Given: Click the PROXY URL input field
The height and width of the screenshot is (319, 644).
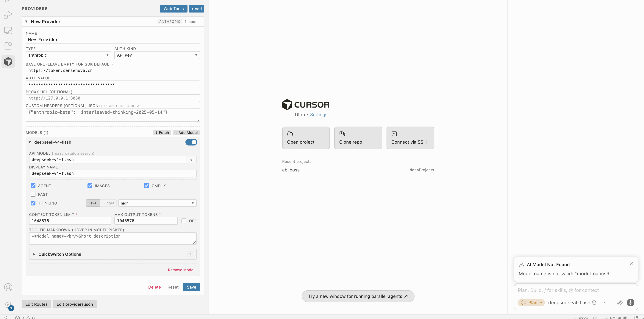Looking at the screenshot, I should tap(113, 98).
